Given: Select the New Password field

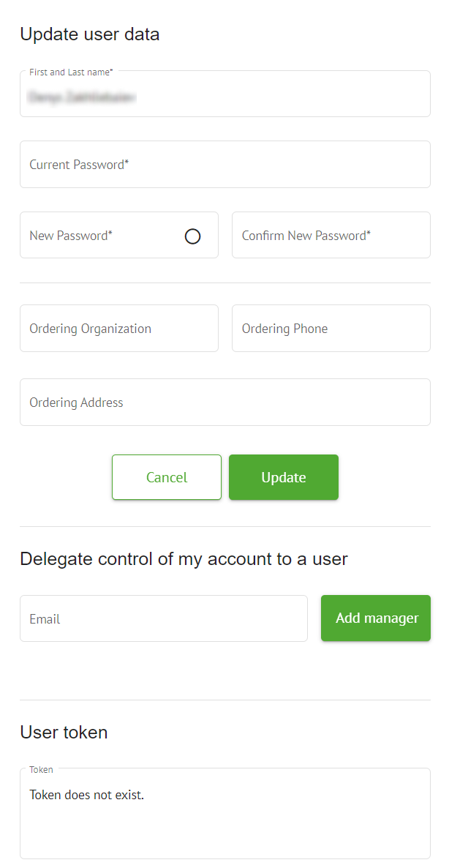Looking at the screenshot, I should 102,236.
